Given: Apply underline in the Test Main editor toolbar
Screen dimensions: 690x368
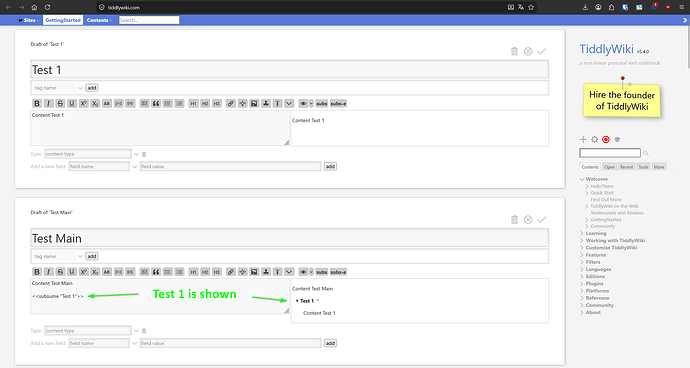Looking at the screenshot, I should tap(72, 272).
